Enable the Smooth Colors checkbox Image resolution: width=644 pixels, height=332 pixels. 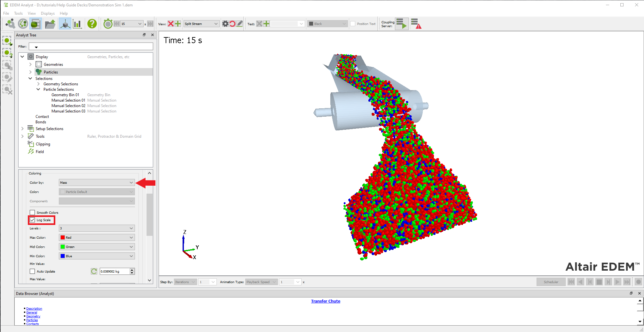[x=32, y=212]
